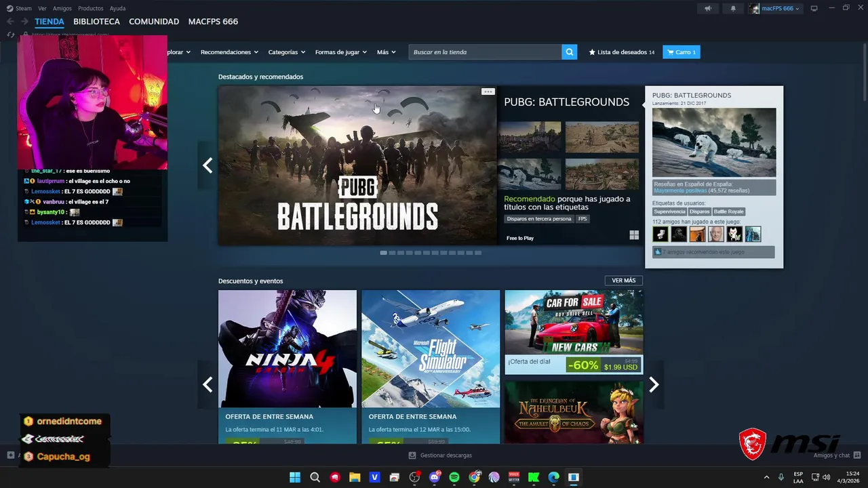The image size is (868, 488).
Task: Select the TIENDA tab
Action: click(50, 22)
